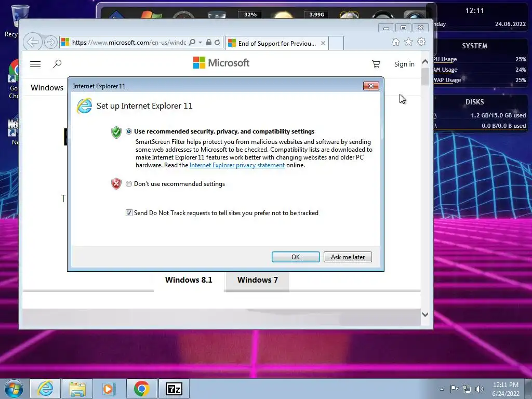Click the Action Center flag icon
The image size is (532, 399).
click(x=454, y=389)
